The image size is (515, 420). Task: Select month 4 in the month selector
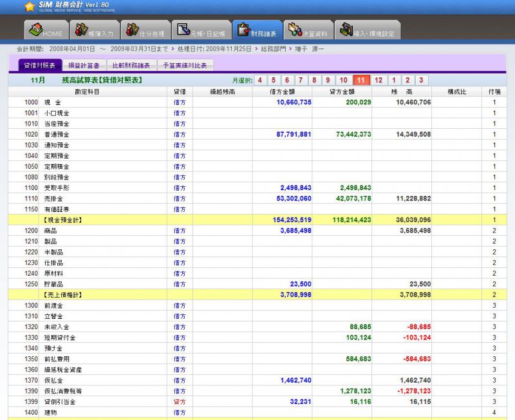pyautogui.click(x=259, y=81)
